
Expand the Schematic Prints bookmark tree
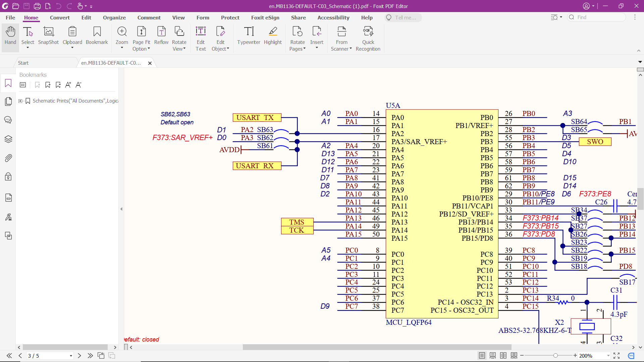[x=20, y=101]
